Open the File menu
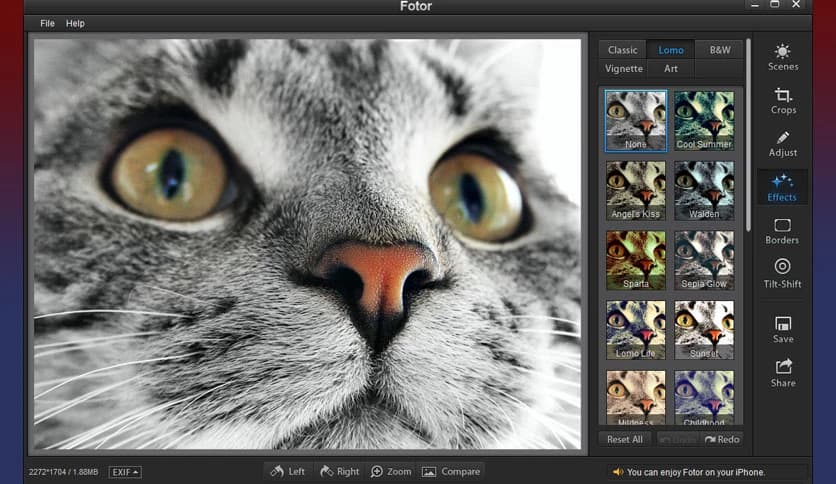 (48, 23)
